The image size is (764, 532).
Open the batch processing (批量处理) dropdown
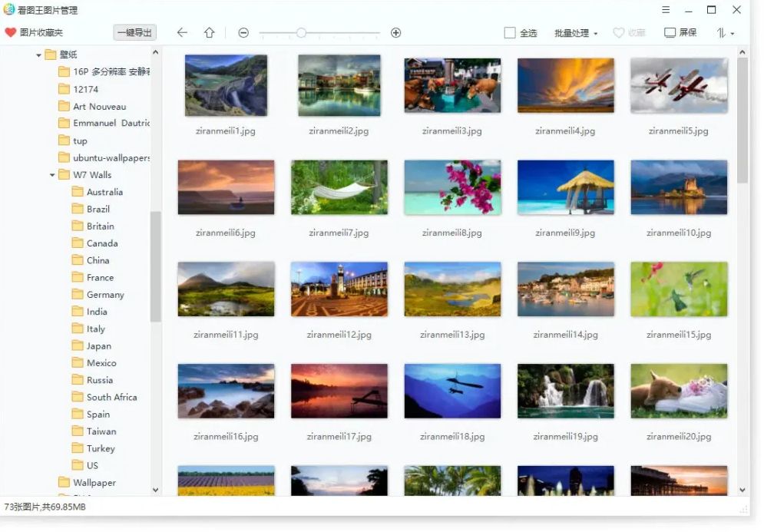tap(576, 33)
